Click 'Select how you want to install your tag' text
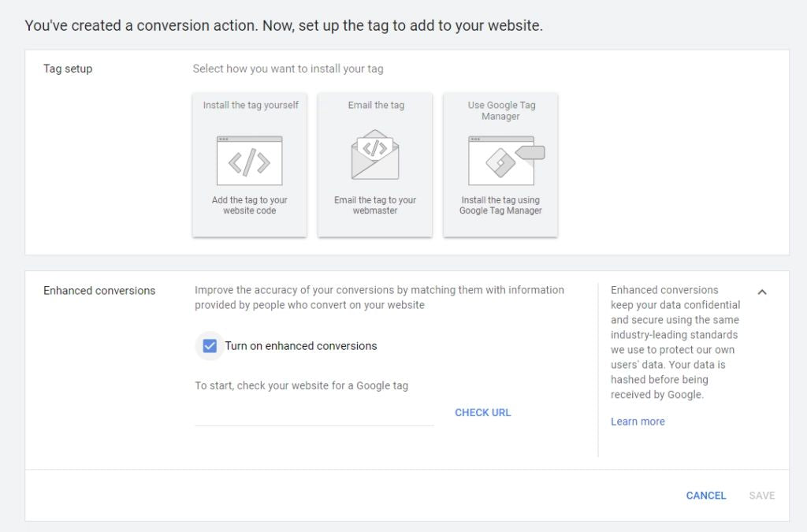 (x=288, y=69)
